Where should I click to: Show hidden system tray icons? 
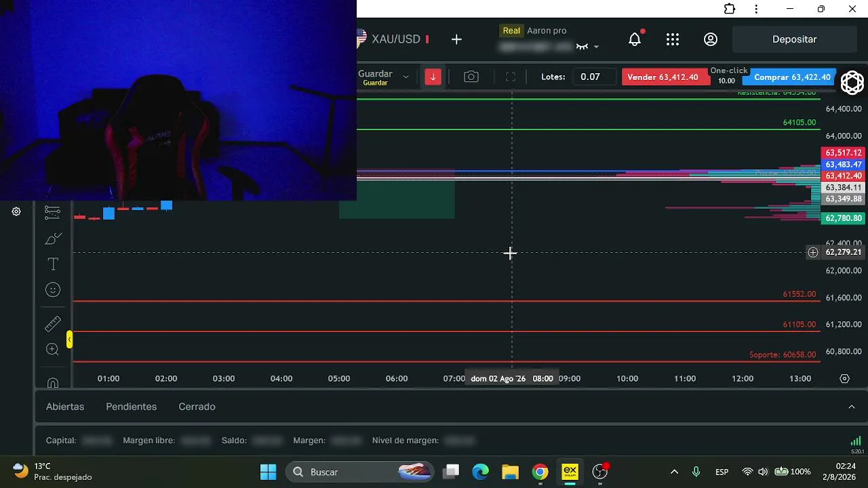tap(674, 472)
